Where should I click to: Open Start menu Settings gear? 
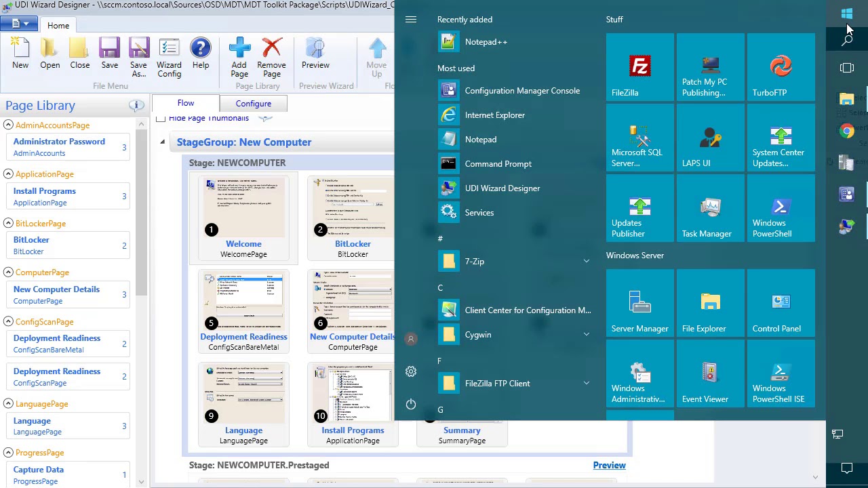411,371
